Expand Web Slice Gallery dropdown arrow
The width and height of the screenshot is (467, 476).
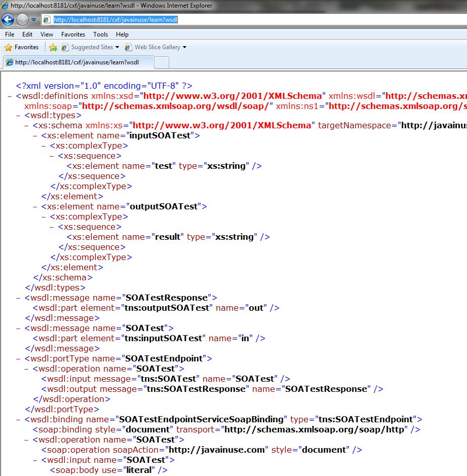185,47
